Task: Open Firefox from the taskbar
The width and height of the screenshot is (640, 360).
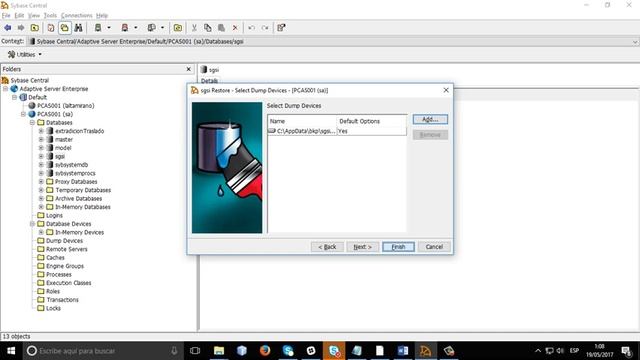Action: [x=265, y=351]
